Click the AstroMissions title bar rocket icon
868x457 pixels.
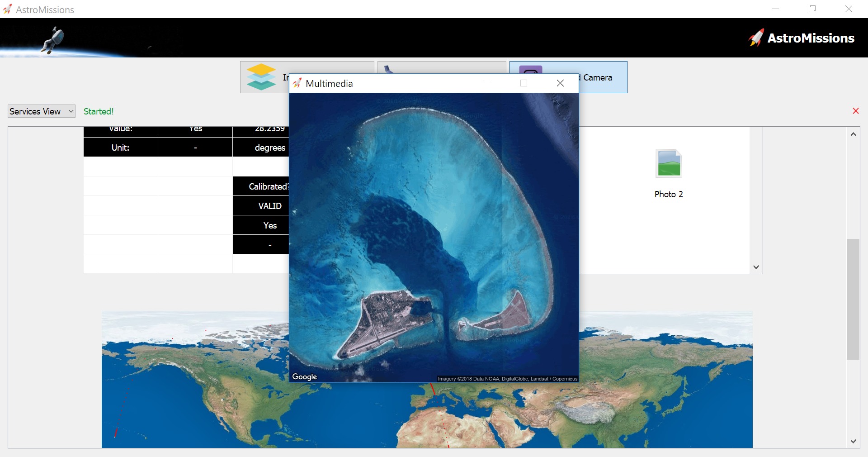coord(7,10)
